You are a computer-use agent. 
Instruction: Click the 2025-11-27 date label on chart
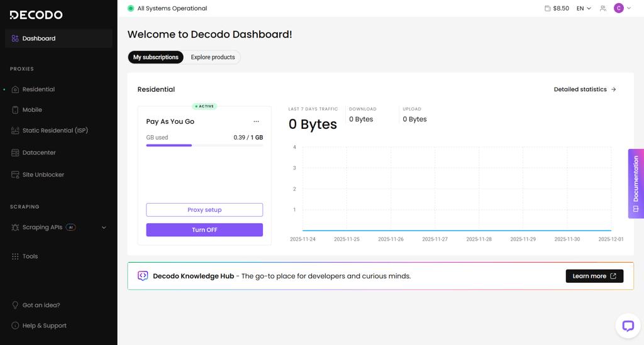(x=435, y=239)
